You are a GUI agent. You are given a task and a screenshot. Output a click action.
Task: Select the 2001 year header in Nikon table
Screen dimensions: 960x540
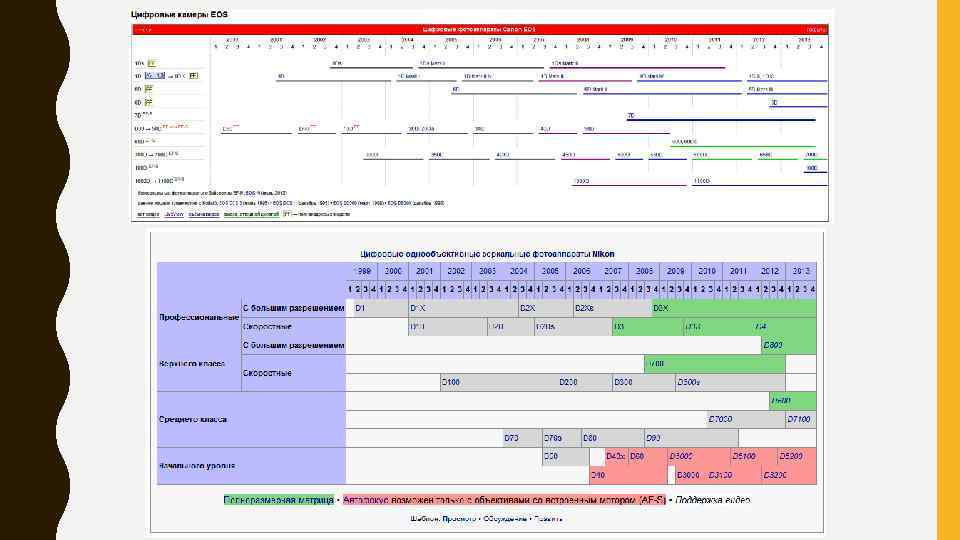tap(424, 271)
